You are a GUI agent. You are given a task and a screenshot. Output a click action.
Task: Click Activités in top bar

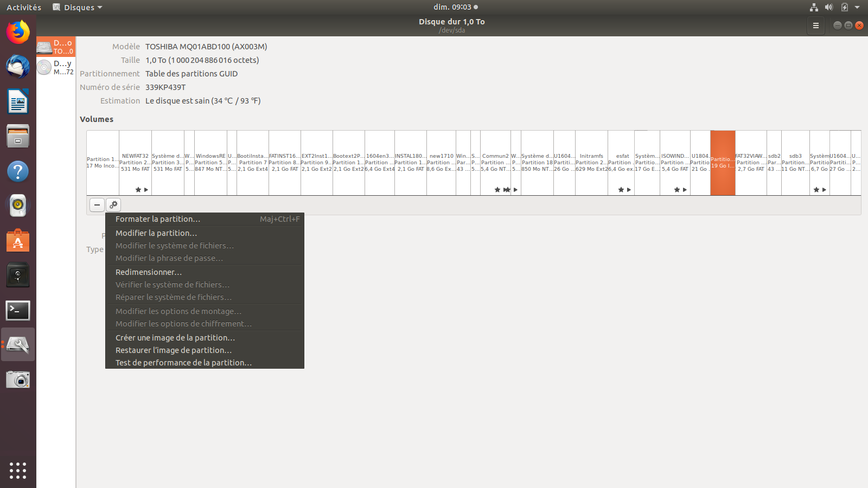pyautogui.click(x=24, y=7)
